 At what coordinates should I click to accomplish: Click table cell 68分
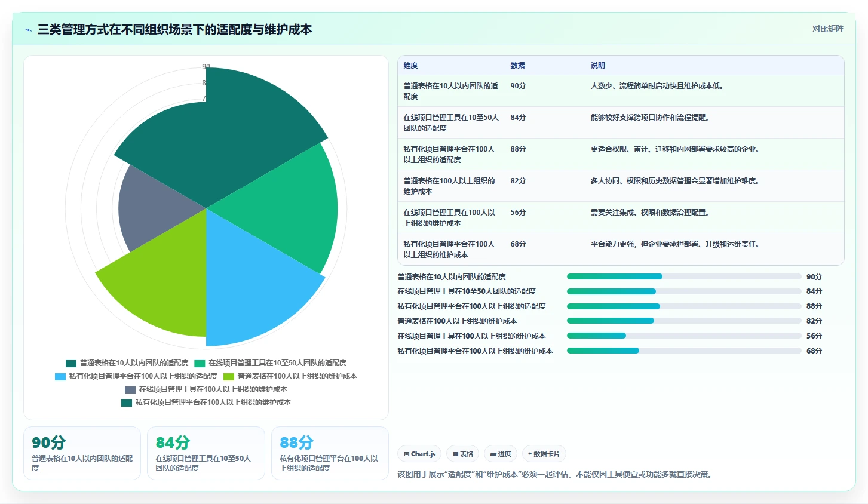pyautogui.click(x=518, y=244)
